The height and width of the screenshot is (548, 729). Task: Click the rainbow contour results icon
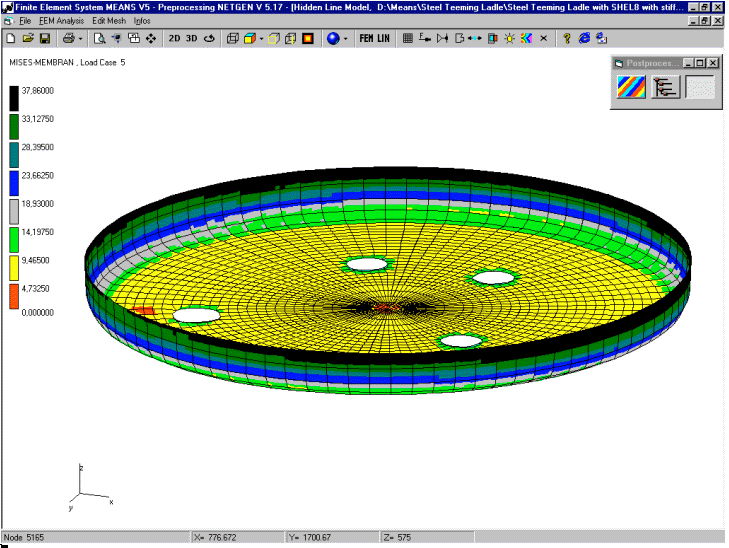tap(526, 39)
